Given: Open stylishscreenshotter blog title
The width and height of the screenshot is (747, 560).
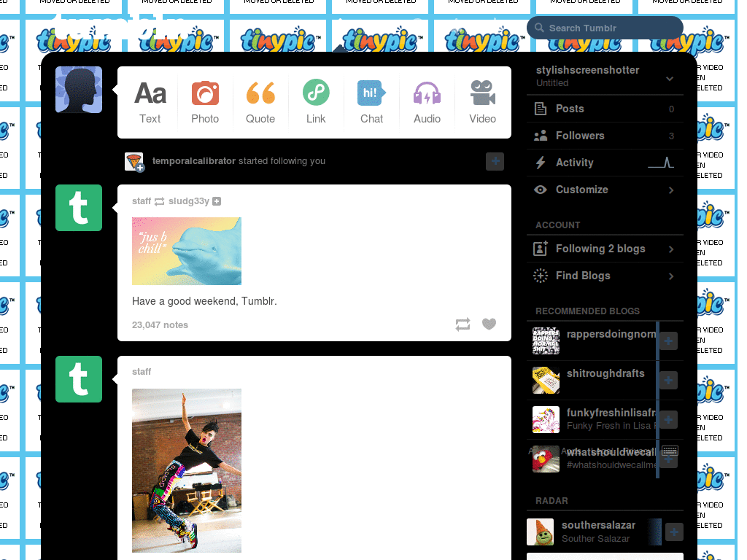Looking at the screenshot, I should point(588,70).
